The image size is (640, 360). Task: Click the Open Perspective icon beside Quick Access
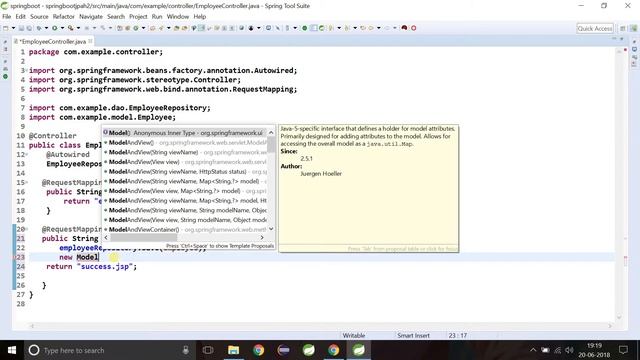pyautogui.click(x=622, y=29)
